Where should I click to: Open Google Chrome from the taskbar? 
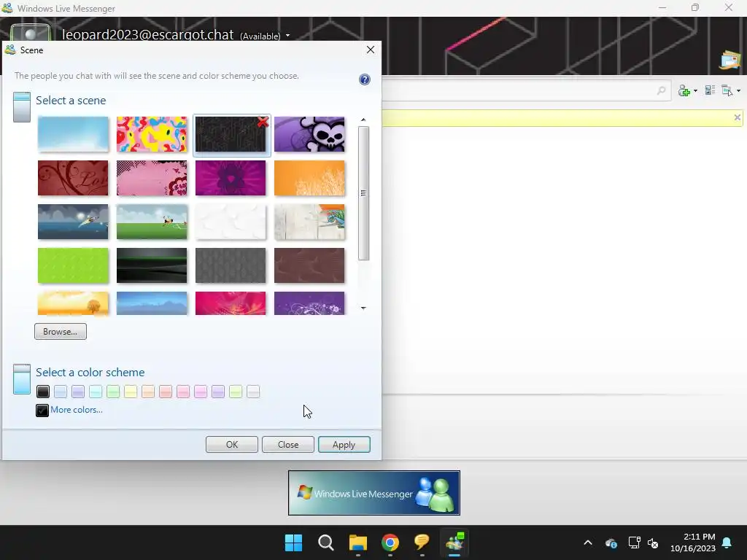click(390, 542)
